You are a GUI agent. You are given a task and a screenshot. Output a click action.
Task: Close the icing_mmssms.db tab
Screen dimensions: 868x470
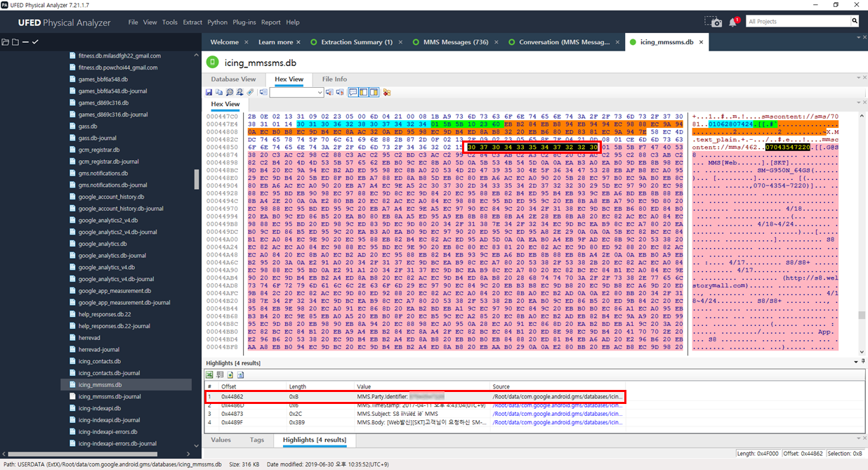pyautogui.click(x=701, y=42)
